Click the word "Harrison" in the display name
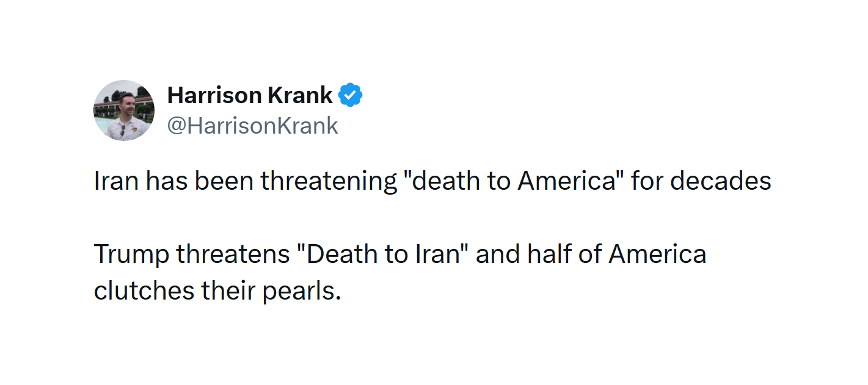This screenshot has width=868, height=385. (x=208, y=95)
